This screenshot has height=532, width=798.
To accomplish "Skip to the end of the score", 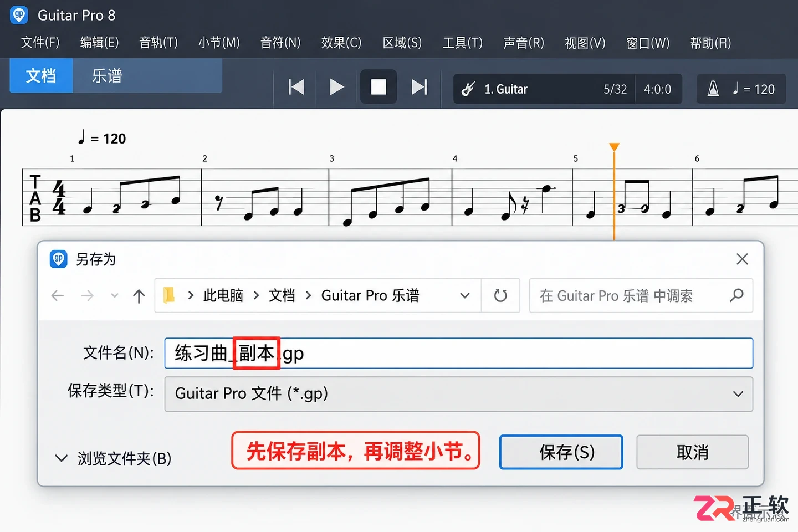I will [x=420, y=87].
